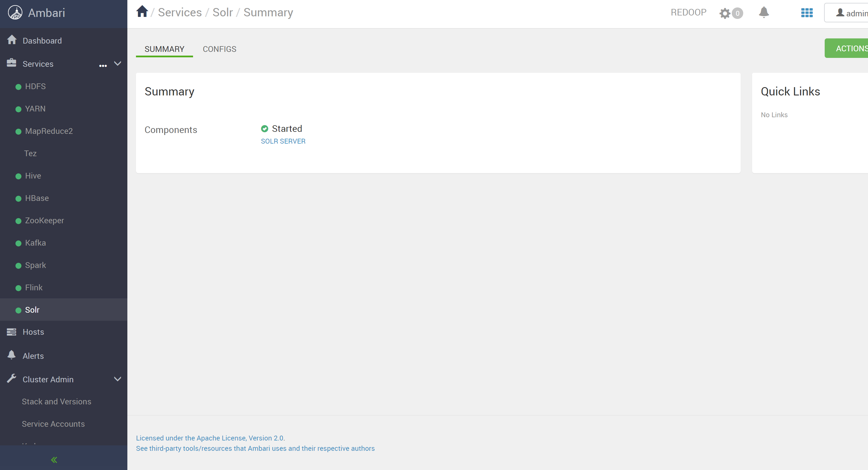Screen dimensions: 868x470
Task: Select ZooKeeper service
Action: pos(44,220)
